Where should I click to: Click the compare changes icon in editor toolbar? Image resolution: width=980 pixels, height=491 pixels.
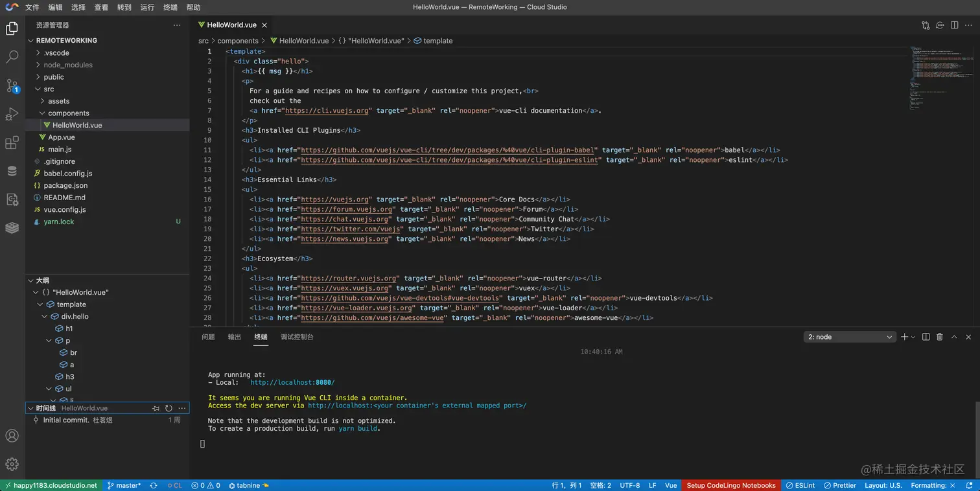926,25
